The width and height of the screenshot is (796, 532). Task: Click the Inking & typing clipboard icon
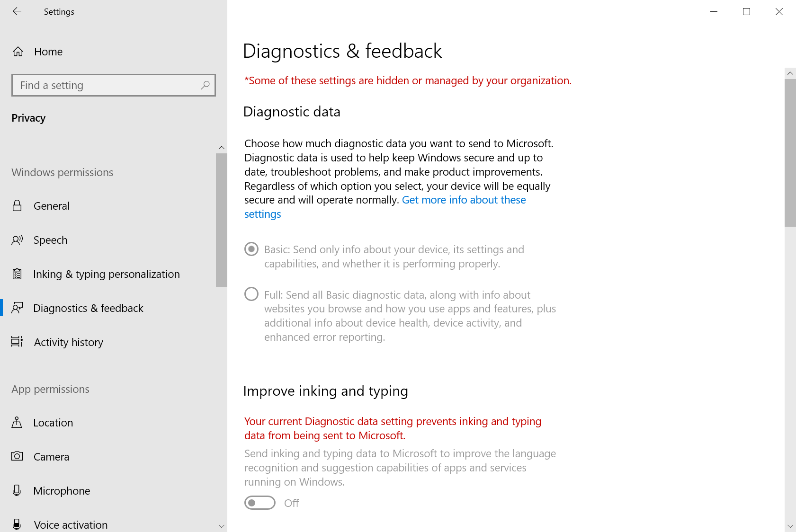[17, 274]
